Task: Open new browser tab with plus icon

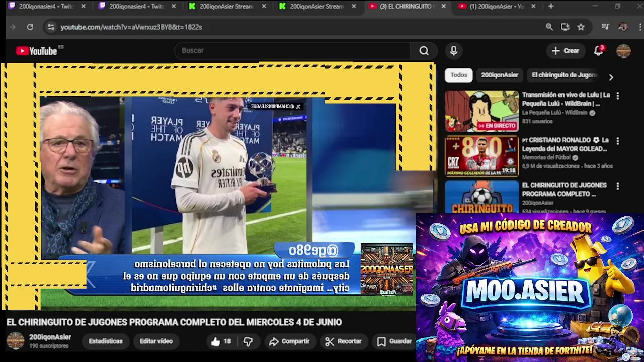Action: click(x=551, y=6)
